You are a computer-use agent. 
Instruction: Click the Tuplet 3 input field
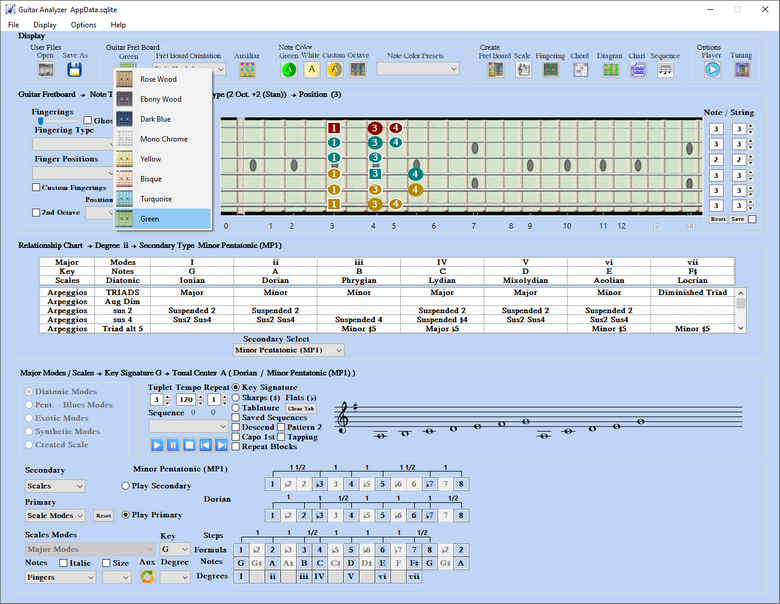coord(157,400)
